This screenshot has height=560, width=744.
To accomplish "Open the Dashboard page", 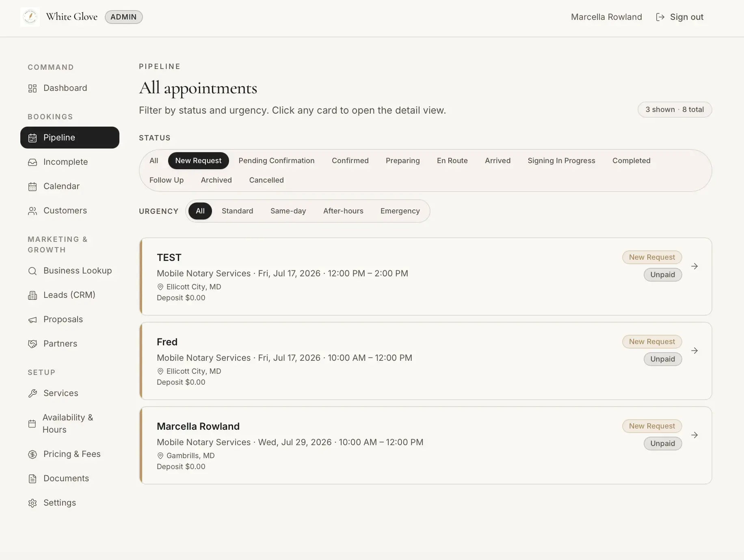I will (70, 88).
